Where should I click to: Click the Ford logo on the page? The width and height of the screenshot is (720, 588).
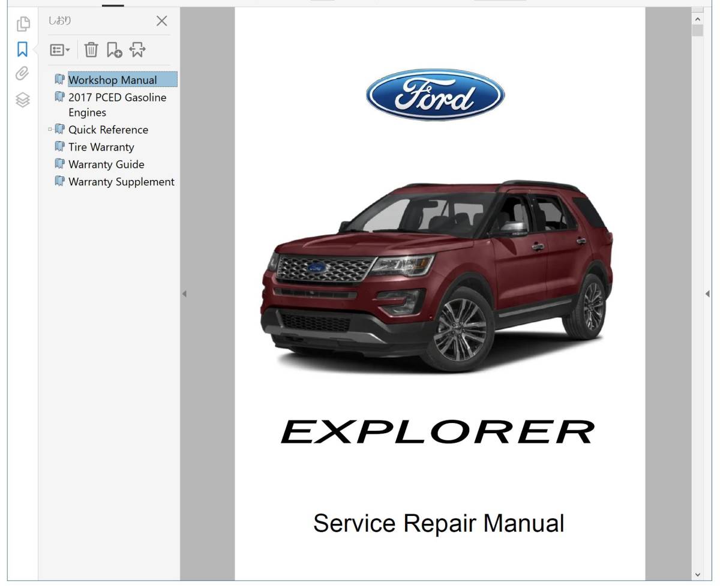(436, 95)
